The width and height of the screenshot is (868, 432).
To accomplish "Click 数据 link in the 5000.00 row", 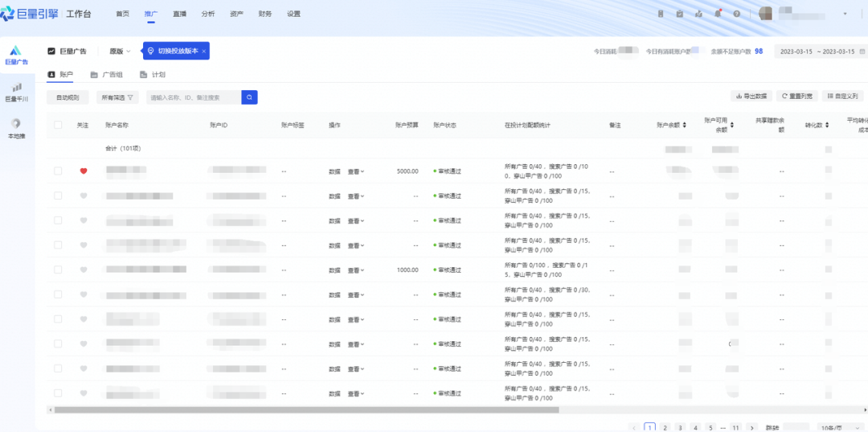I will click(334, 171).
